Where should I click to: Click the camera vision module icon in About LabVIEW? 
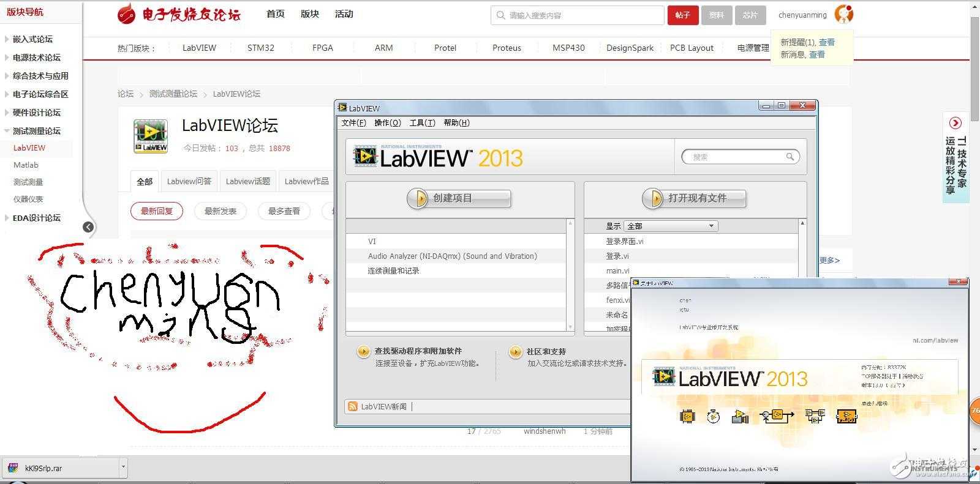740,416
